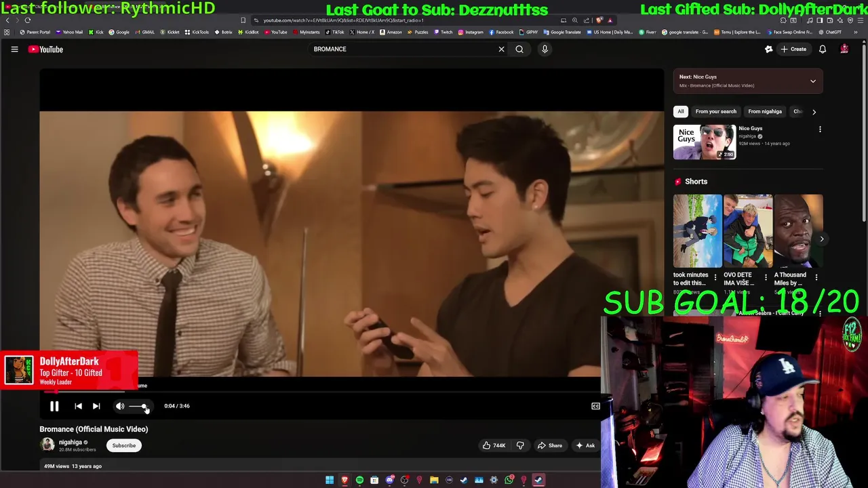Image resolution: width=868 pixels, height=488 pixels.
Task: Open the YouTube notifications bell
Action: pyautogui.click(x=823, y=49)
